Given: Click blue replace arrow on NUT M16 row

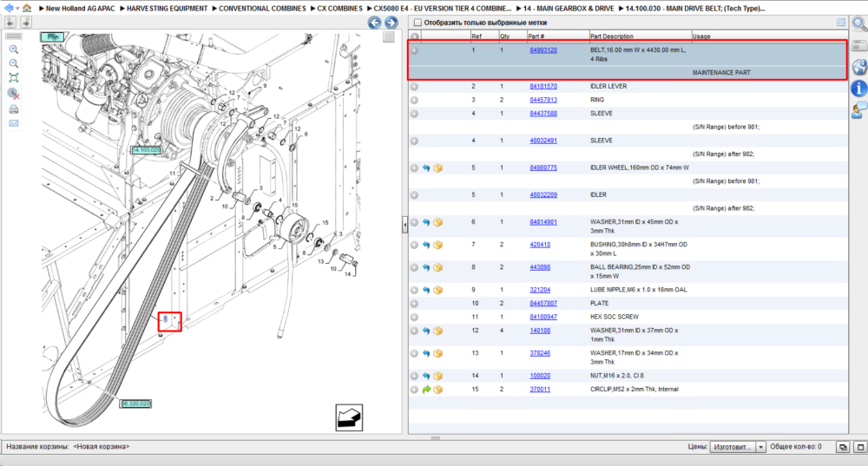Looking at the screenshot, I should point(426,376).
